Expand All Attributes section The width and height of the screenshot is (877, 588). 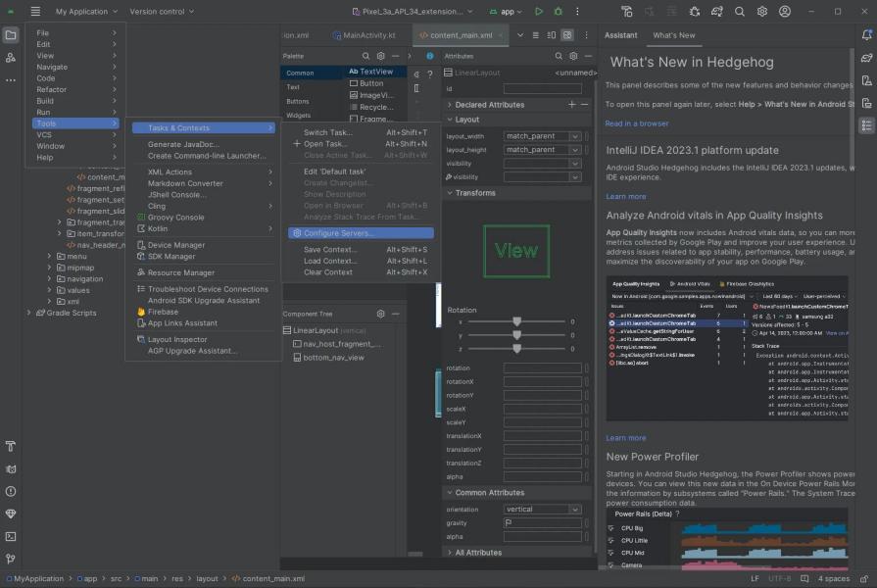[x=450, y=553]
